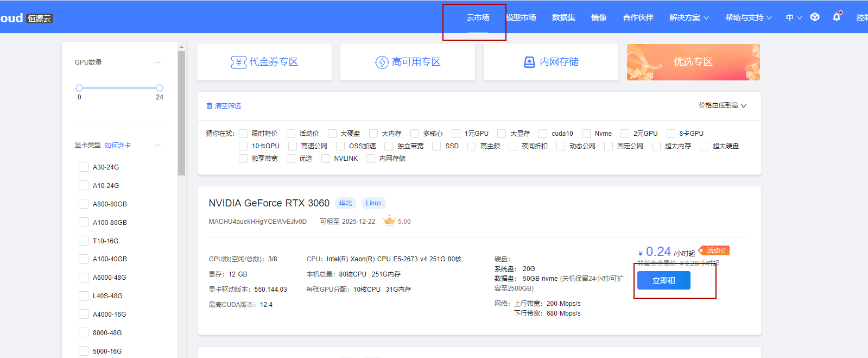
Task: Tick the NVLINK filter checkbox
Action: 326,159
